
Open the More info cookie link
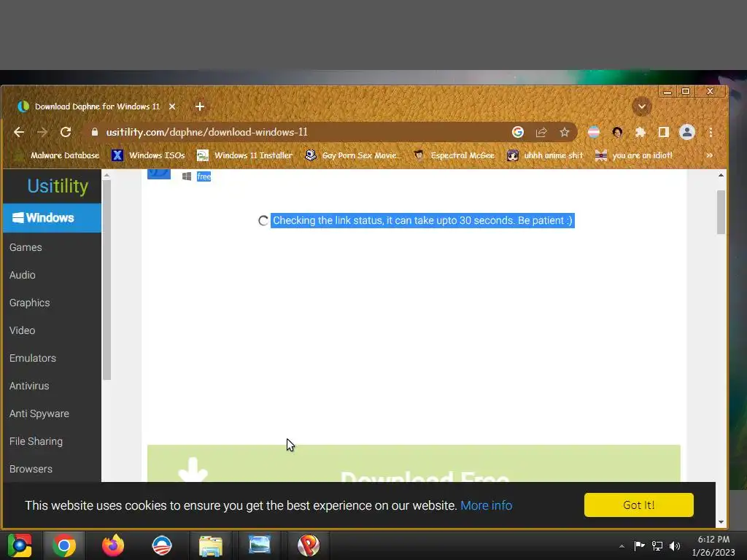point(487,505)
